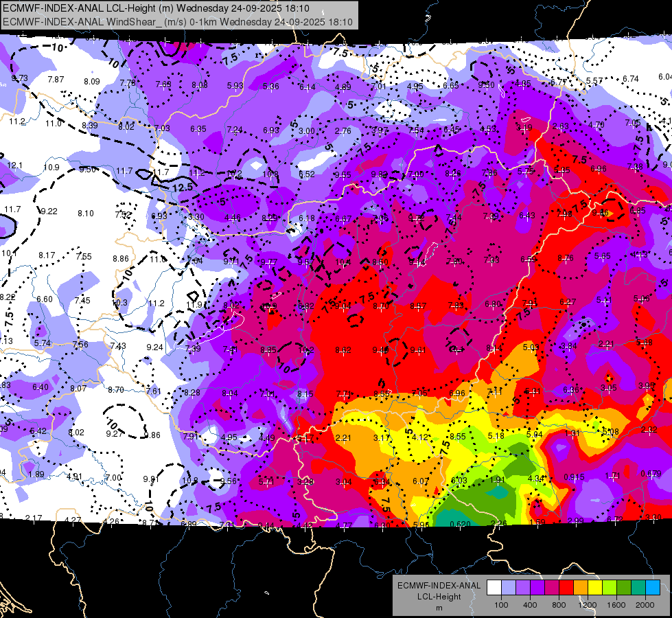Click the '12.5' contour label
This screenshot has width=672, height=618.
(x=183, y=187)
